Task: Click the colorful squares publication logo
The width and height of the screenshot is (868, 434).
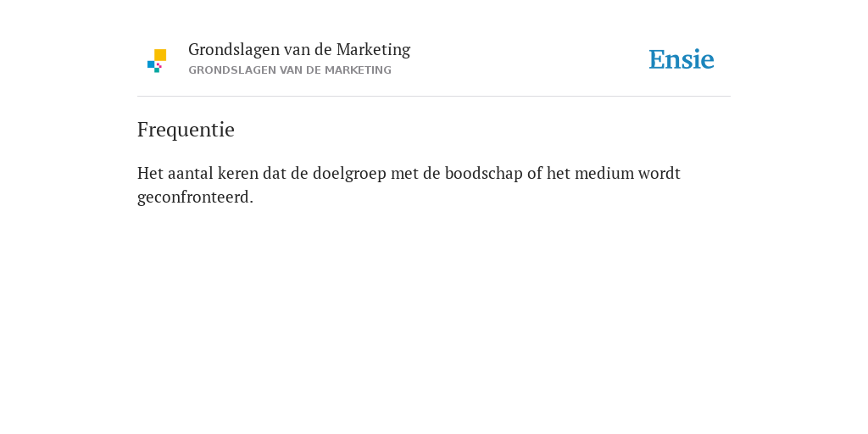Action: pyautogui.click(x=157, y=61)
